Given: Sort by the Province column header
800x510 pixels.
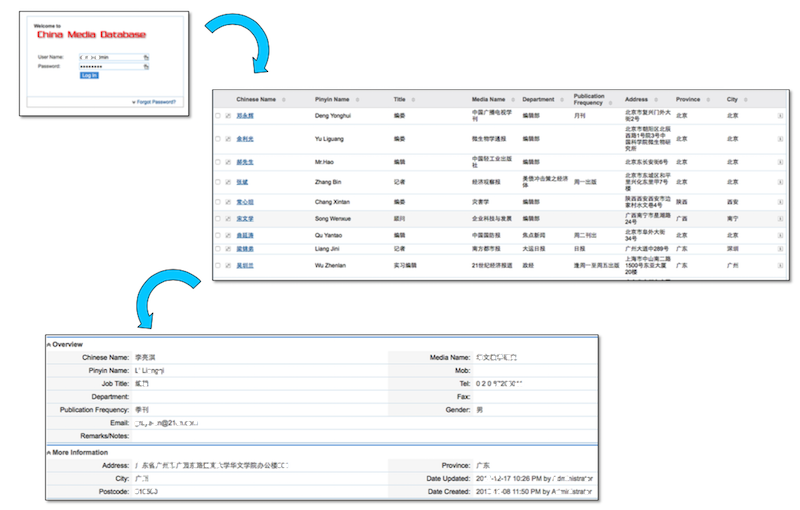Looking at the screenshot, I should [689, 100].
